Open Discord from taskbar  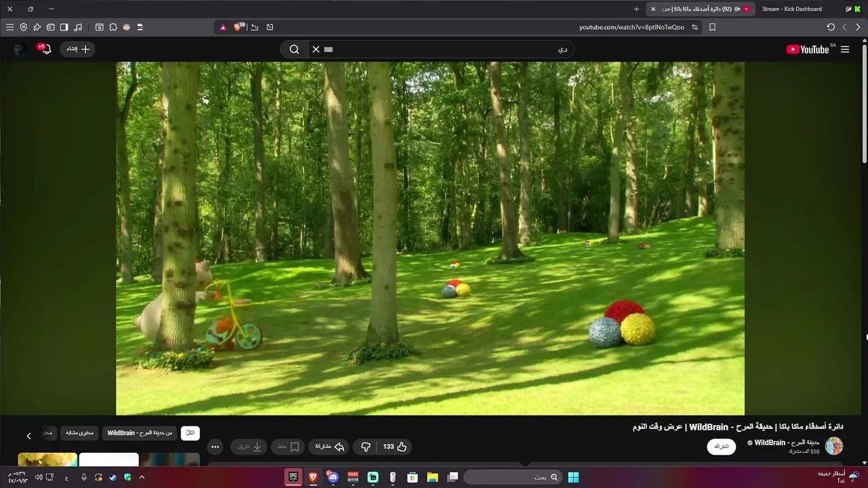332,477
